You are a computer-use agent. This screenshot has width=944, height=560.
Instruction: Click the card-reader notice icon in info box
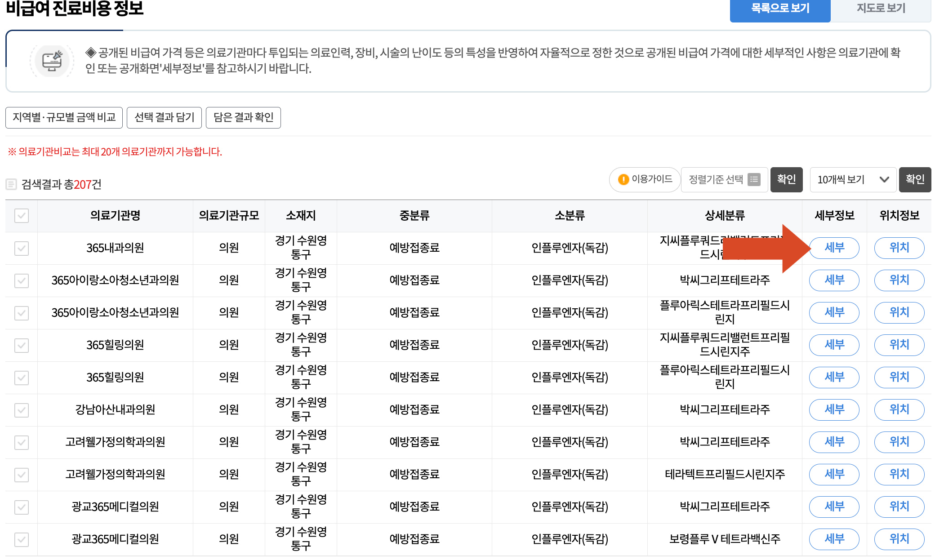click(x=52, y=61)
